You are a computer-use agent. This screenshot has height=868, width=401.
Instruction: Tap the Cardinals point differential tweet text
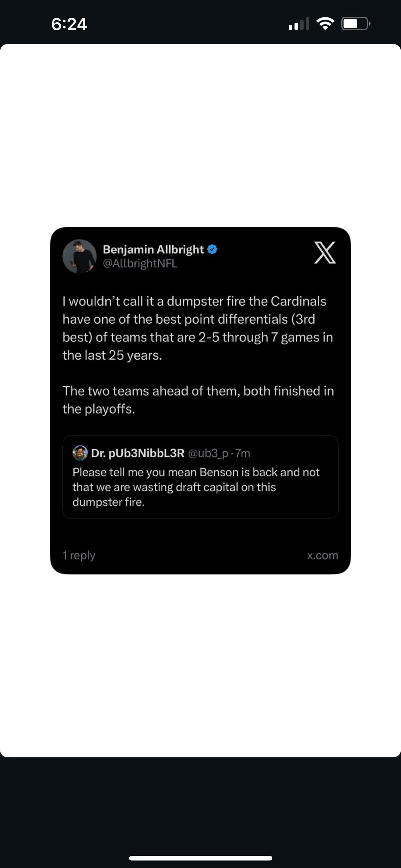coord(198,328)
